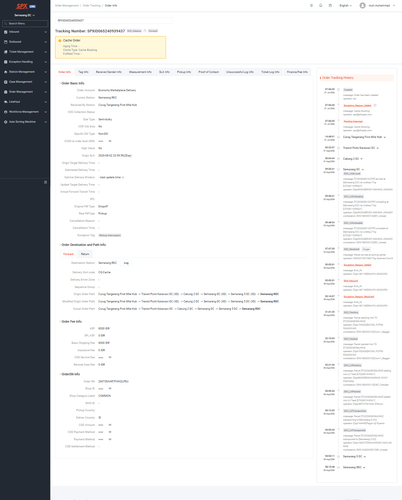Expand the Inbound menu chevron

tap(45, 32)
